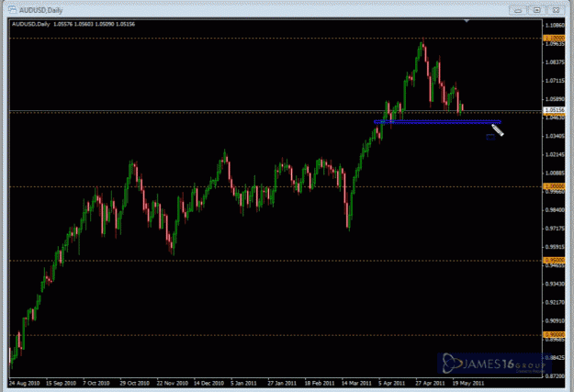
Task: Click the 0.90910 price axis value
Action: (x=555, y=321)
